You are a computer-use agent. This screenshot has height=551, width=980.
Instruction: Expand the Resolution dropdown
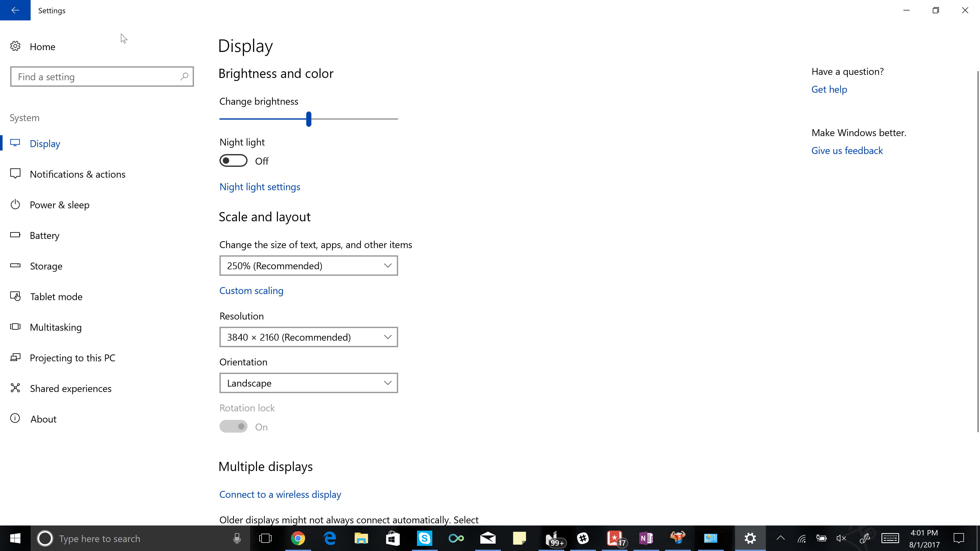pyautogui.click(x=308, y=337)
